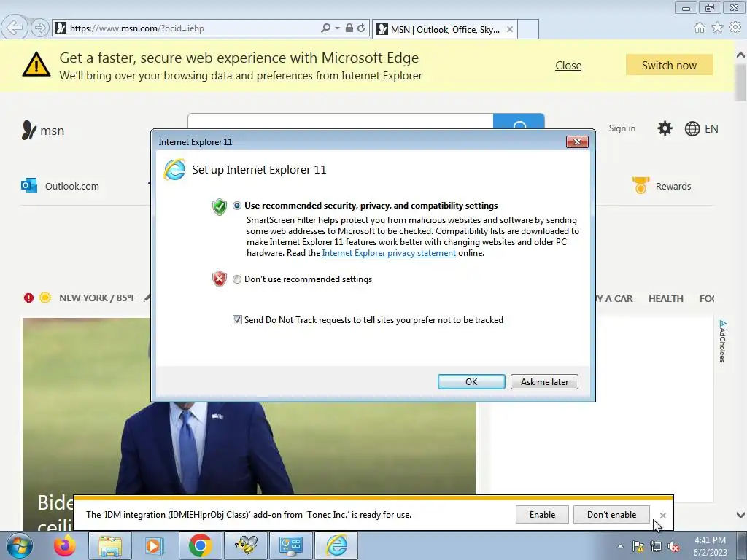Screen dimensions: 747x560
Task: Open the EN language globe selector
Action: coord(701,128)
